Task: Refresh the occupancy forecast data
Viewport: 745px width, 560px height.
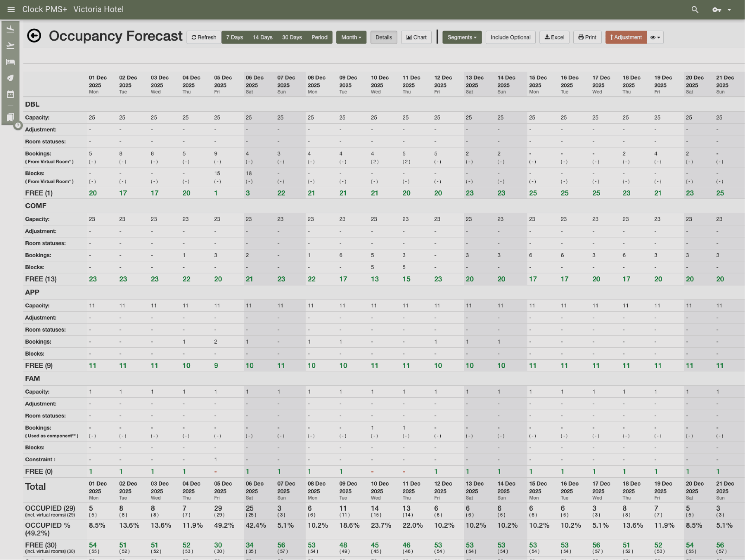Action: point(203,37)
